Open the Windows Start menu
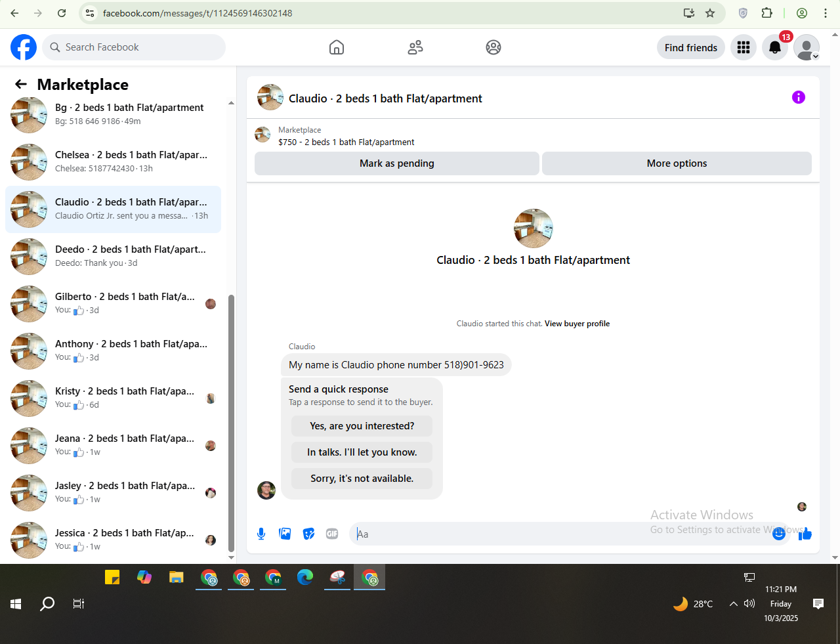This screenshot has width=840, height=644. tap(16, 604)
